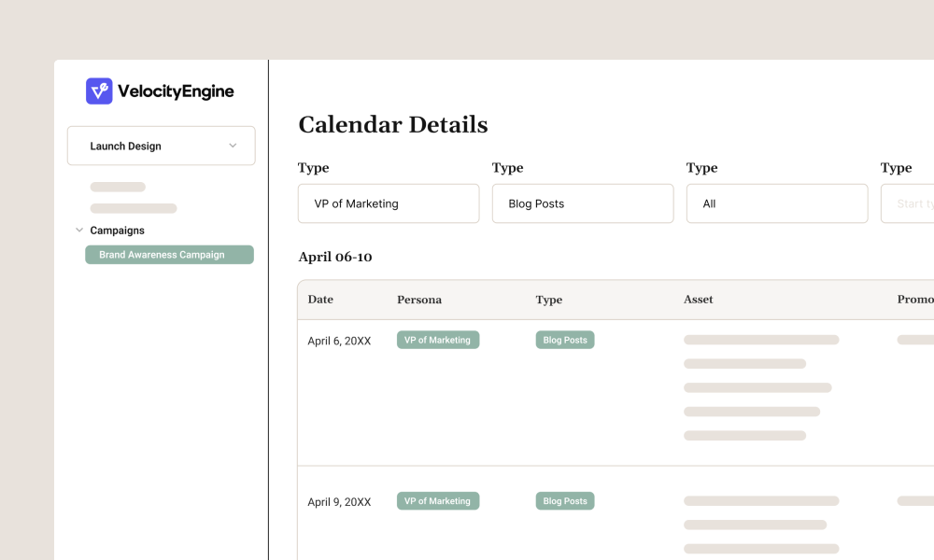Open the Launch Design dropdown
Image resolution: width=934 pixels, height=560 pixels.
tap(161, 147)
